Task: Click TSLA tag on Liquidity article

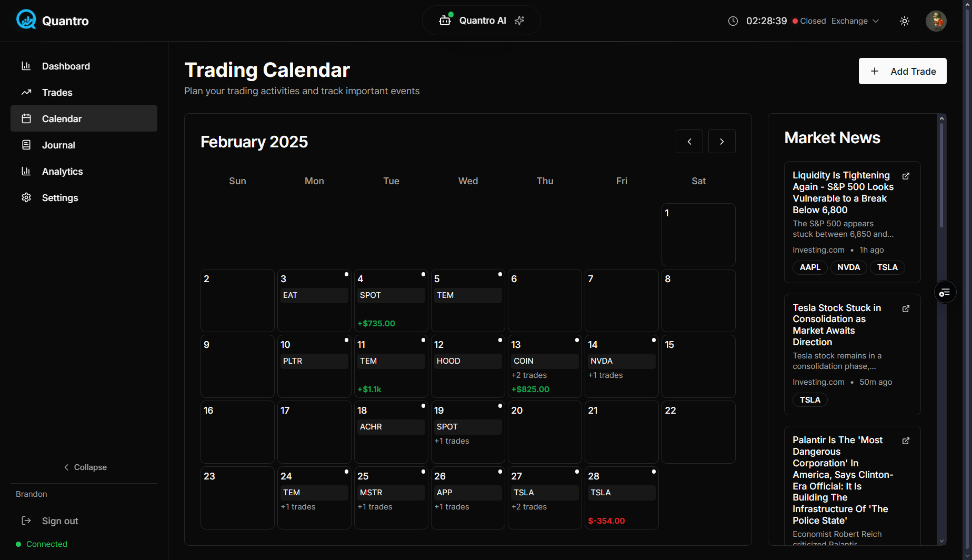Action: [x=887, y=267]
